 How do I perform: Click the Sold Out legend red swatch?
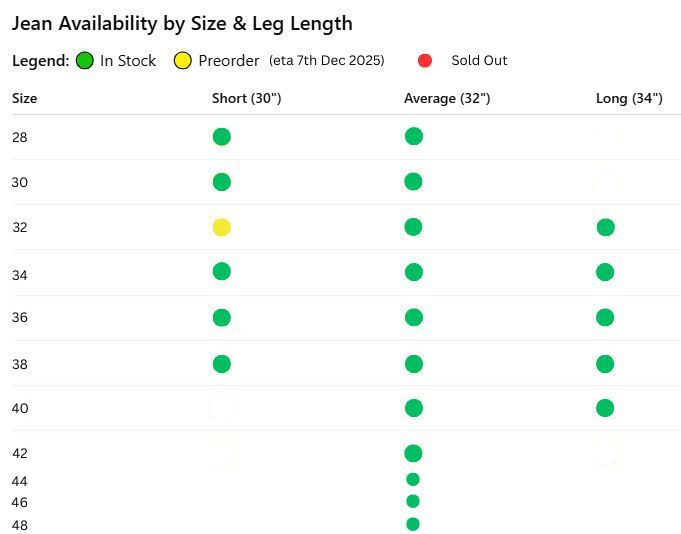(x=424, y=60)
